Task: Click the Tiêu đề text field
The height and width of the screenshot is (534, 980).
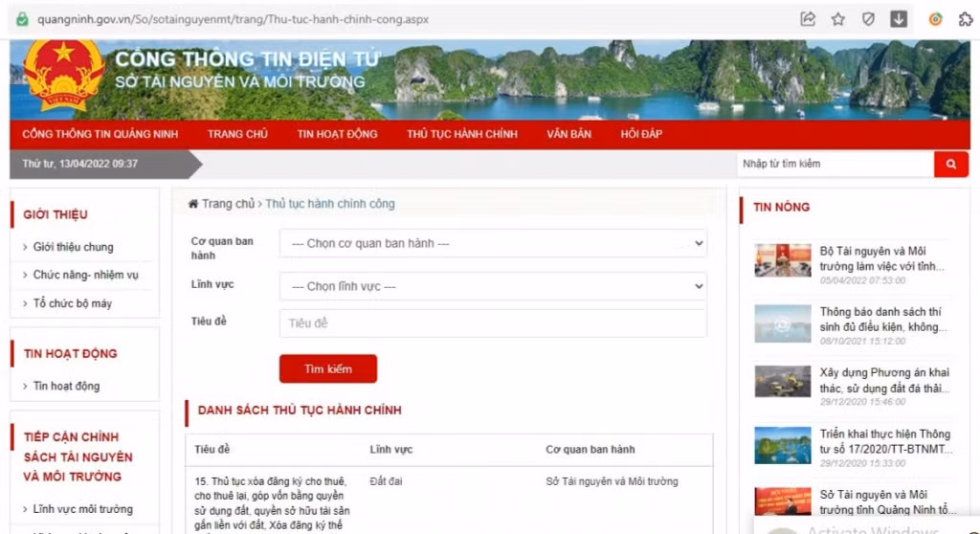Action: click(x=493, y=323)
